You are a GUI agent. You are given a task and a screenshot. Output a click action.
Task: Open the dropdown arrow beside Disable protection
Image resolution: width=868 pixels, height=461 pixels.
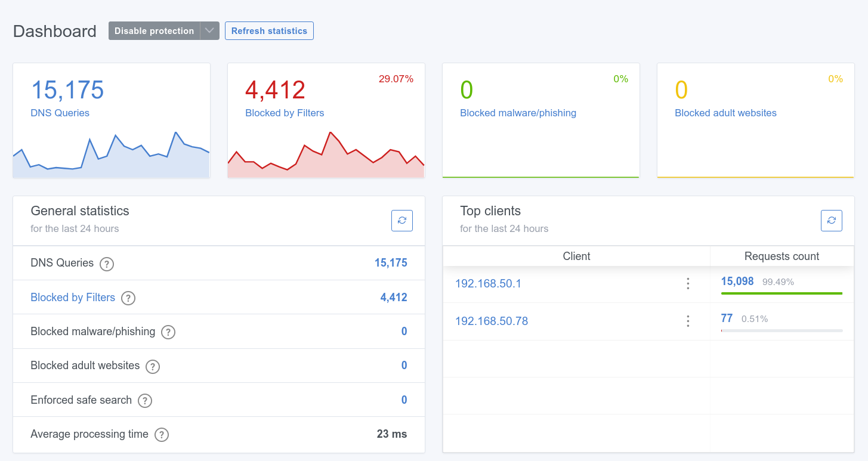(x=209, y=31)
